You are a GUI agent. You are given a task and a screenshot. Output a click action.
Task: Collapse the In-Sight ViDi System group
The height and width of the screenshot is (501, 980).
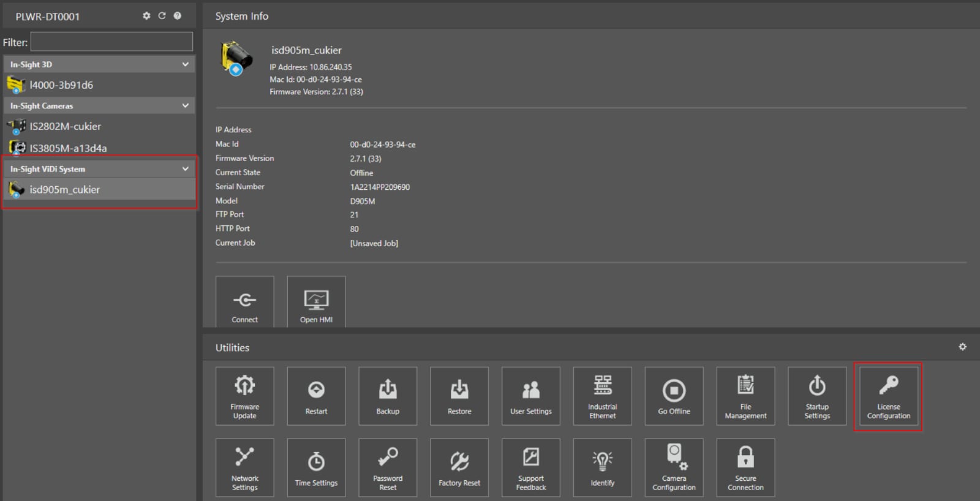click(185, 169)
